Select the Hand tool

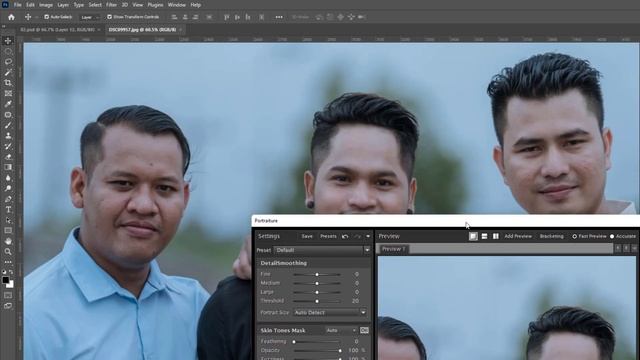[x=8, y=241]
